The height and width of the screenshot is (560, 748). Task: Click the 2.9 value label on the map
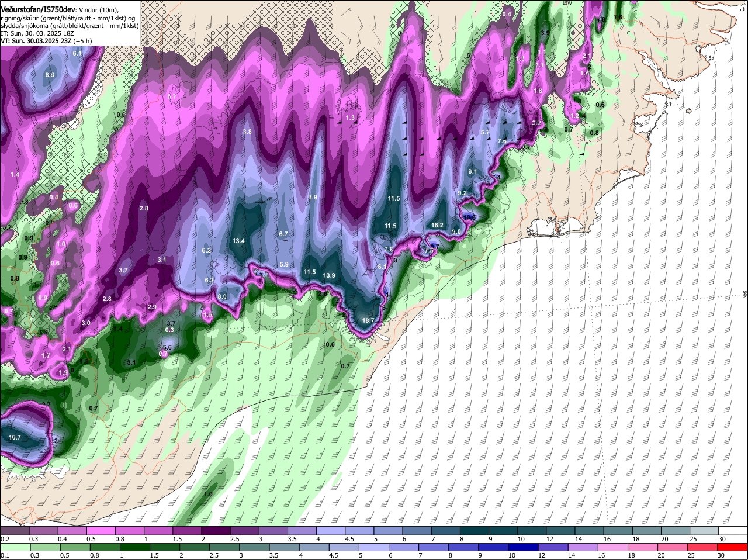(x=152, y=307)
